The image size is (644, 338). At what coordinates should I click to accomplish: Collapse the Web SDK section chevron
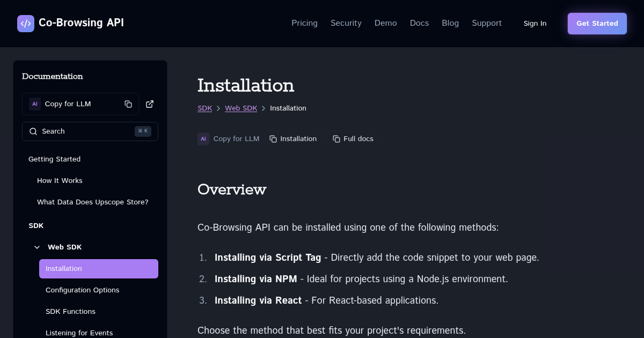(37, 247)
